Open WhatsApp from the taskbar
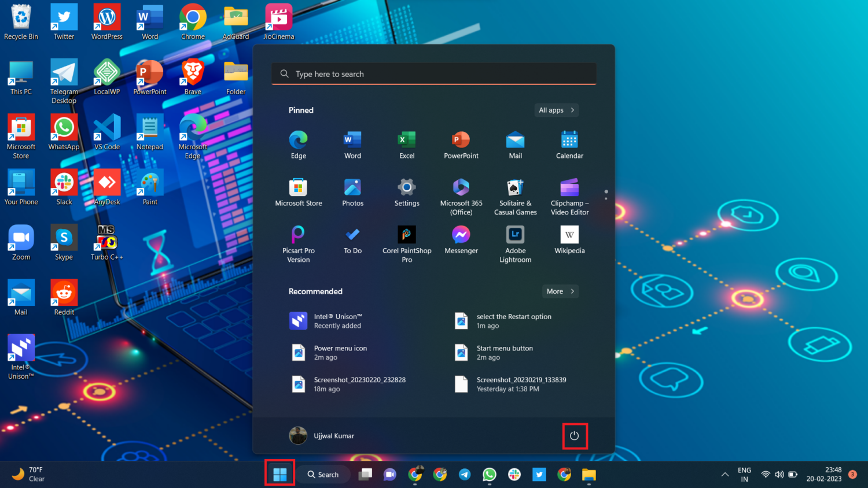The height and width of the screenshot is (488, 868). 490,475
